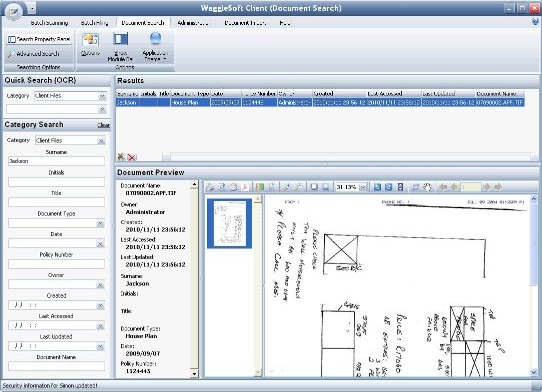The image size is (542, 392).
Task: Click the Surname column header
Action: pos(128,94)
